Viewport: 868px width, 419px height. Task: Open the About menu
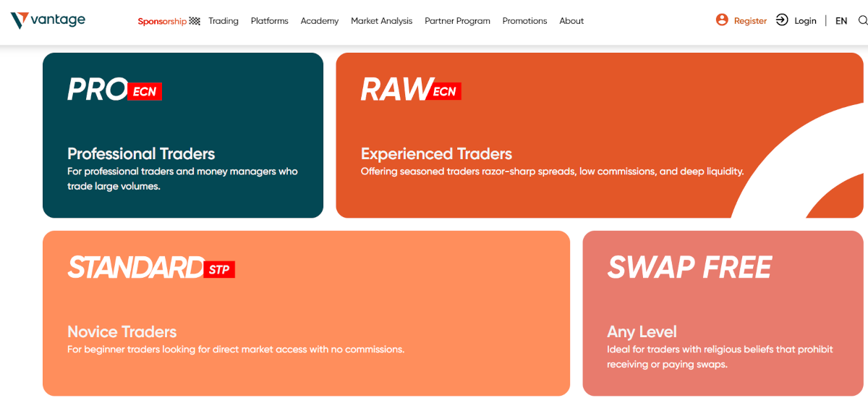571,21
